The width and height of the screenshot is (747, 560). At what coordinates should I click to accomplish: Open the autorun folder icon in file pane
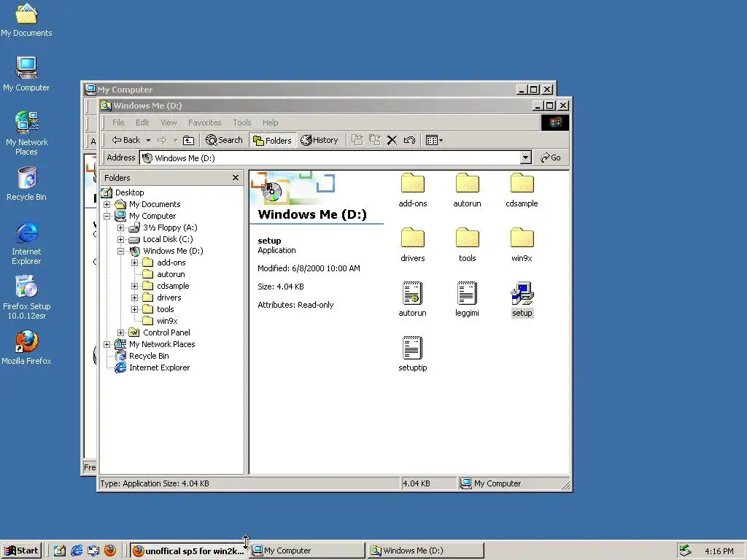467,183
